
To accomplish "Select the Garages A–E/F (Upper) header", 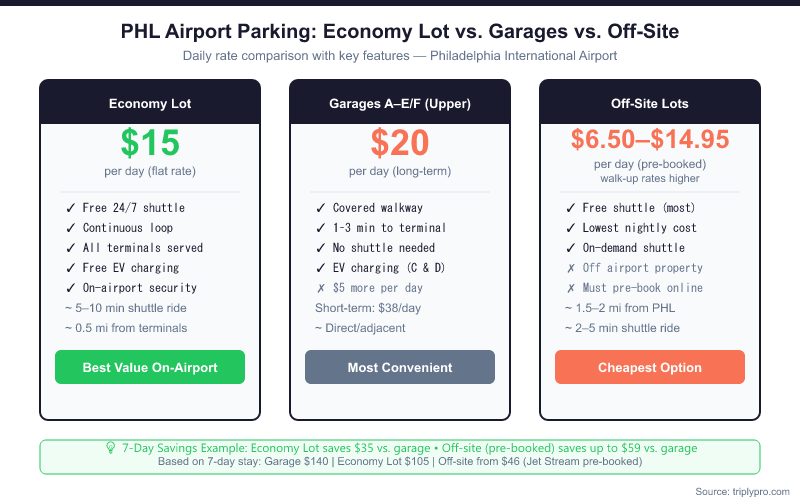I will coord(400,103).
